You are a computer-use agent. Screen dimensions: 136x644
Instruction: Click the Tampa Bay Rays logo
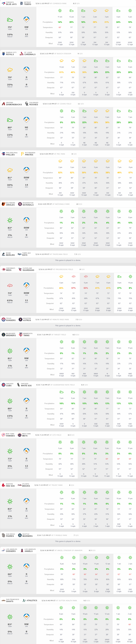20,254
